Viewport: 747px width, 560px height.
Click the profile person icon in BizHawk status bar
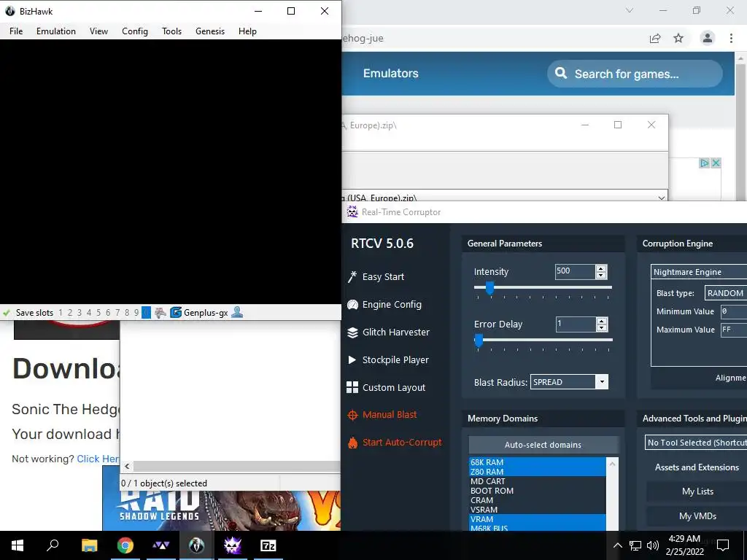pyautogui.click(x=237, y=313)
